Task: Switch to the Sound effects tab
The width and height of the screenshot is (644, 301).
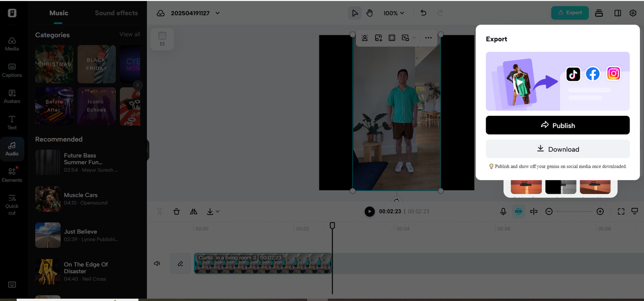Action: click(x=116, y=13)
